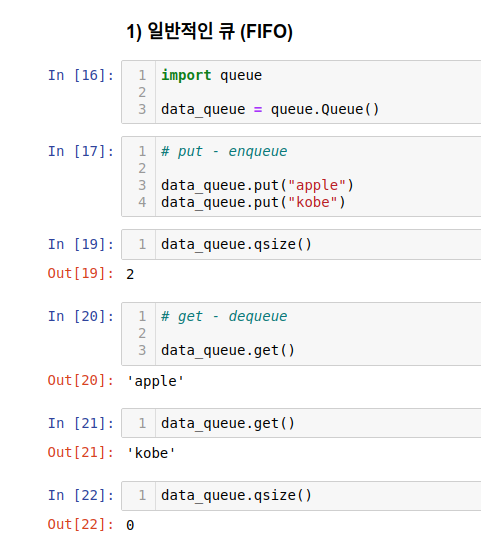This screenshot has height=545, width=481.
Task: Click the Out[22] prompt label
Action: [81, 524]
